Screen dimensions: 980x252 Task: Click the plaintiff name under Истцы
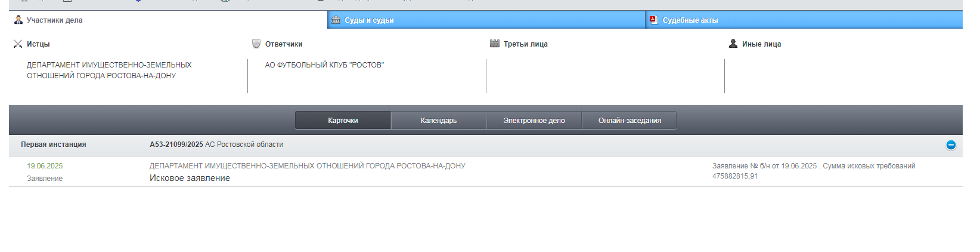click(x=109, y=70)
